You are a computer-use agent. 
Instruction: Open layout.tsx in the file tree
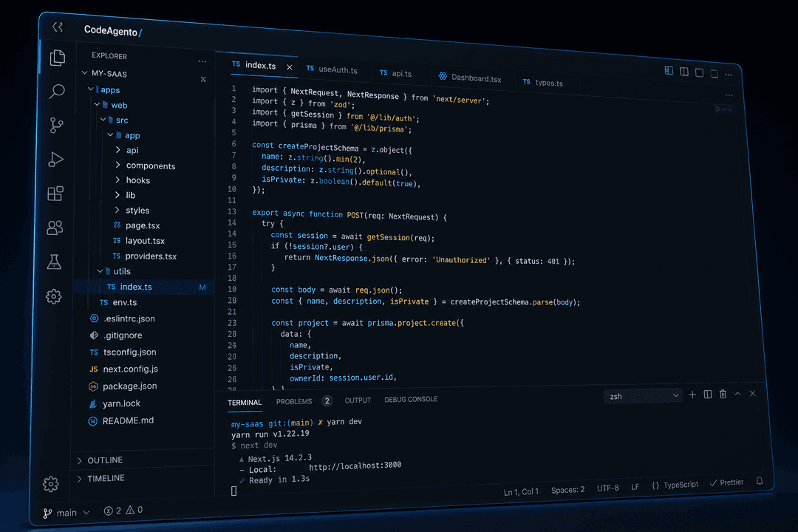145,241
